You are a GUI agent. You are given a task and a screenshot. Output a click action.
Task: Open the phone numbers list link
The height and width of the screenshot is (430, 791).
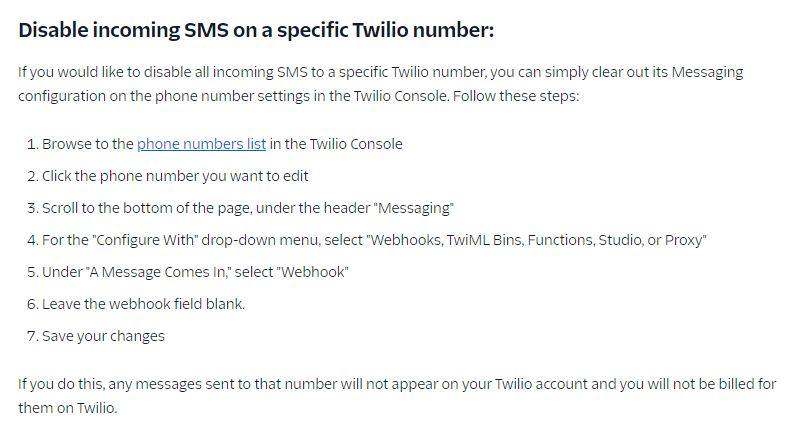coord(201,144)
